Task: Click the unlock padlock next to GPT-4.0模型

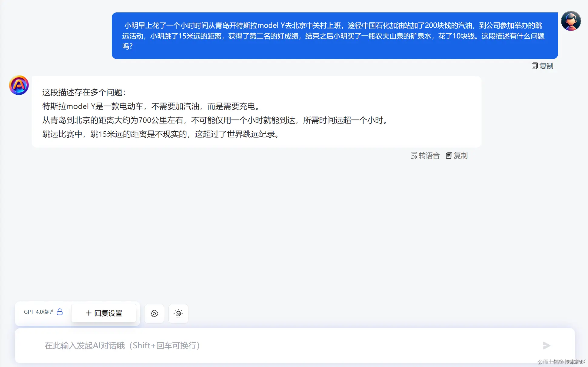Action: point(60,312)
